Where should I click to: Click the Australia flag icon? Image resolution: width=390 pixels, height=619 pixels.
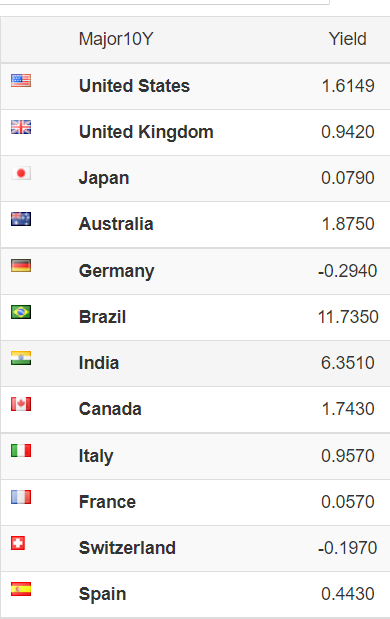pyautogui.click(x=21, y=219)
